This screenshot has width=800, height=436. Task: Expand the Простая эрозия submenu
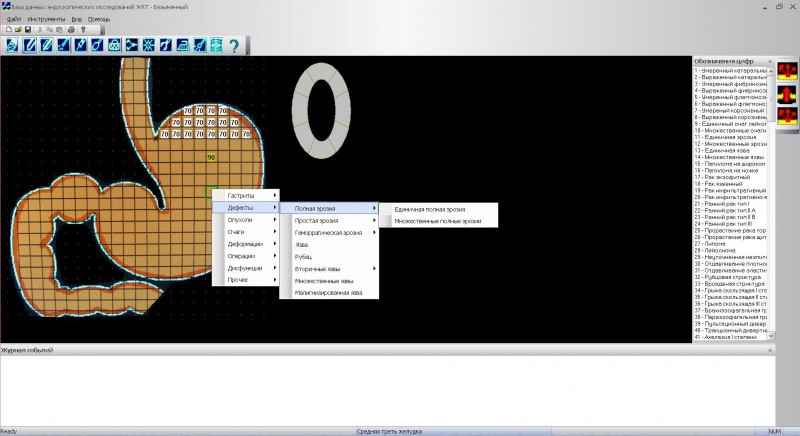(x=329, y=220)
